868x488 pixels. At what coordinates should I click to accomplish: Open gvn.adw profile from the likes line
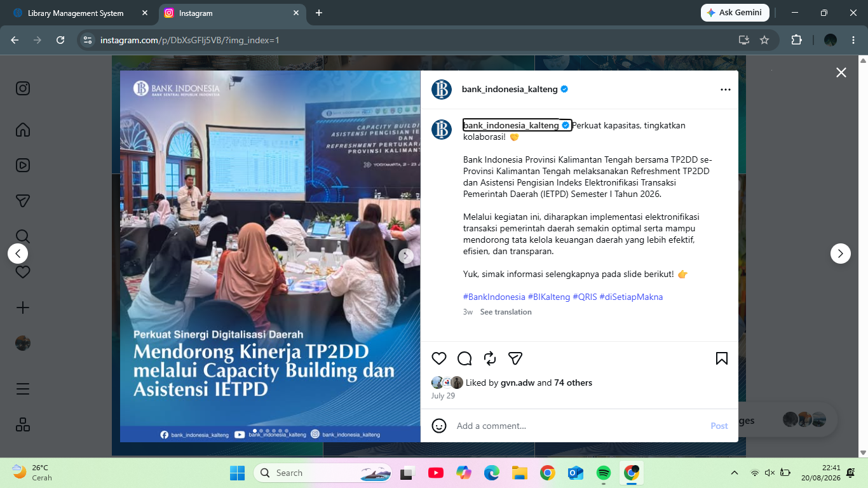[x=517, y=383]
